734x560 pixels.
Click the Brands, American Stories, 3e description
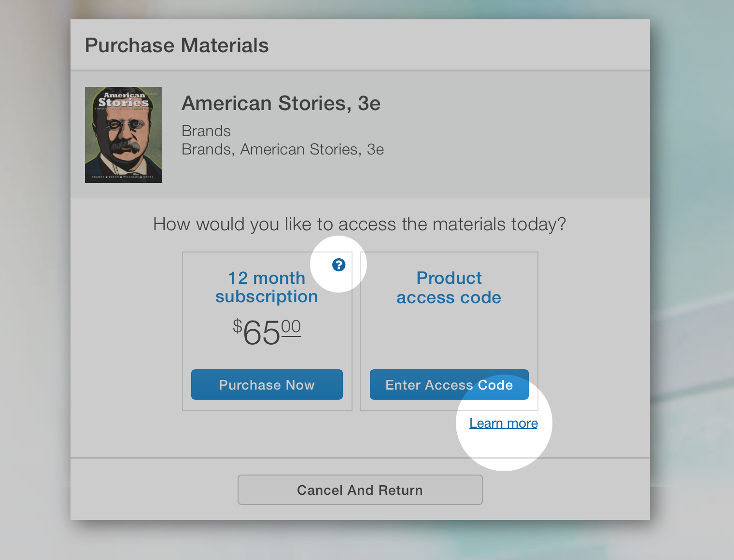(x=282, y=150)
